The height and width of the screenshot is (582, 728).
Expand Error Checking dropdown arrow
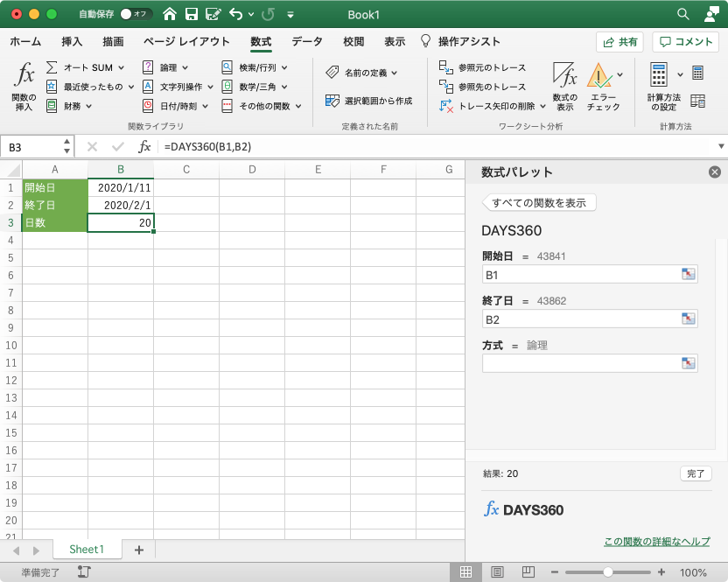point(619,74)
